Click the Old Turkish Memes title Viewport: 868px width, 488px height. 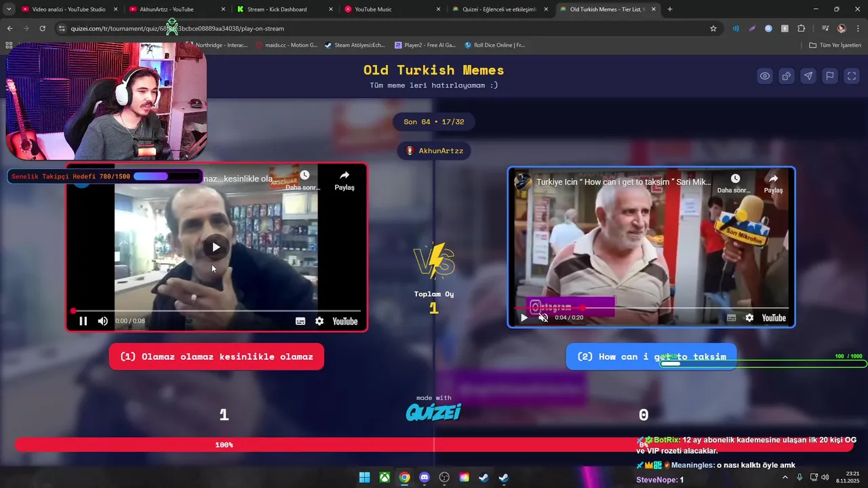tap(434, 70)
